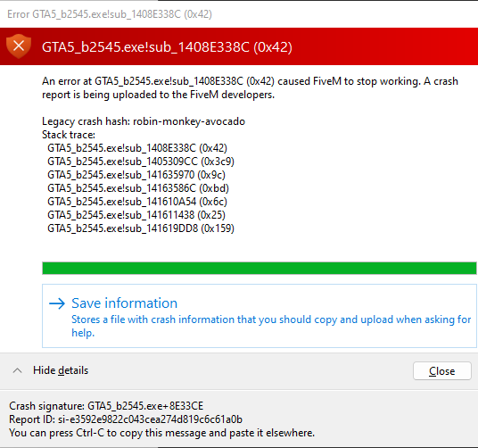Collapse details with the chevron up icon
The image size is (478, 448).
(17, 370)
